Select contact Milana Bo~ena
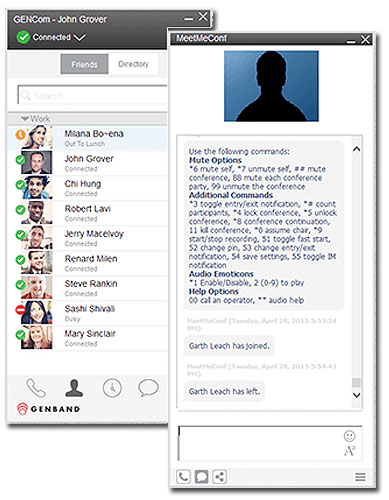 coord(88,138)
